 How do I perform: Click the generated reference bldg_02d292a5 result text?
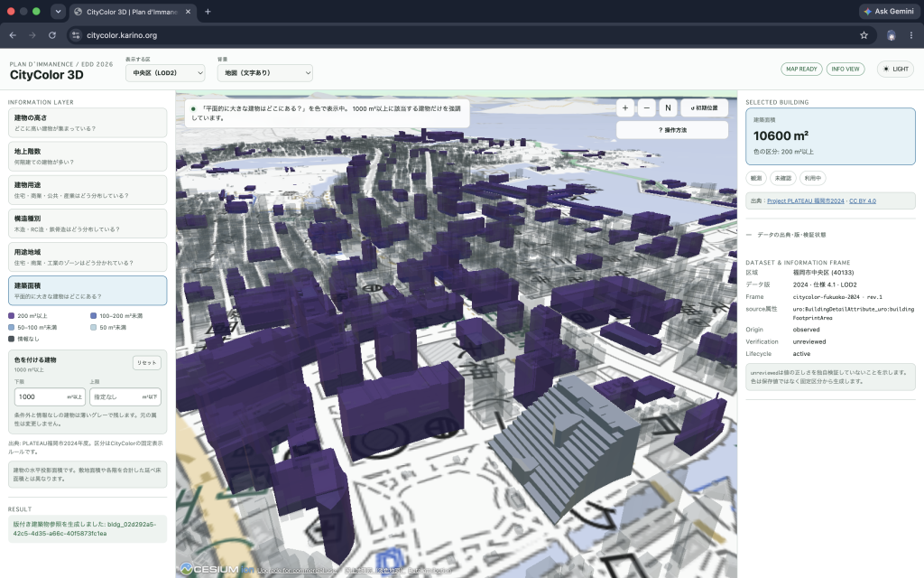88,528
